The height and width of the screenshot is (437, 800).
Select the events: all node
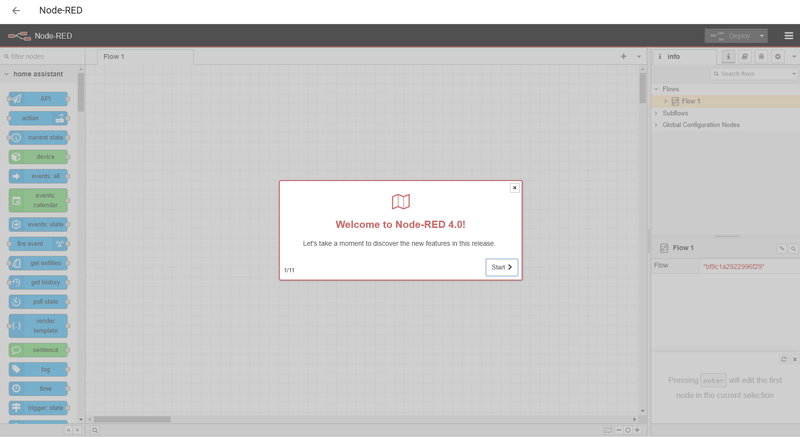point(38,176)
